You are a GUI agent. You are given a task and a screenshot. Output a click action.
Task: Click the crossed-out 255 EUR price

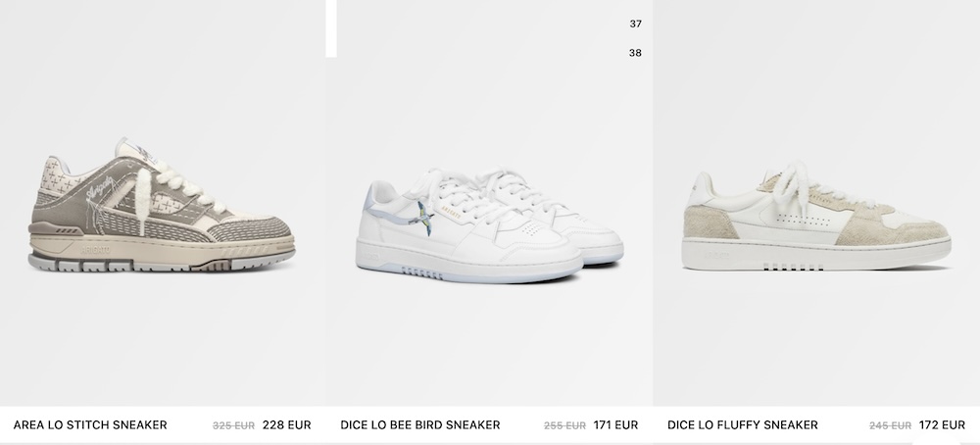tap(565, 425)
